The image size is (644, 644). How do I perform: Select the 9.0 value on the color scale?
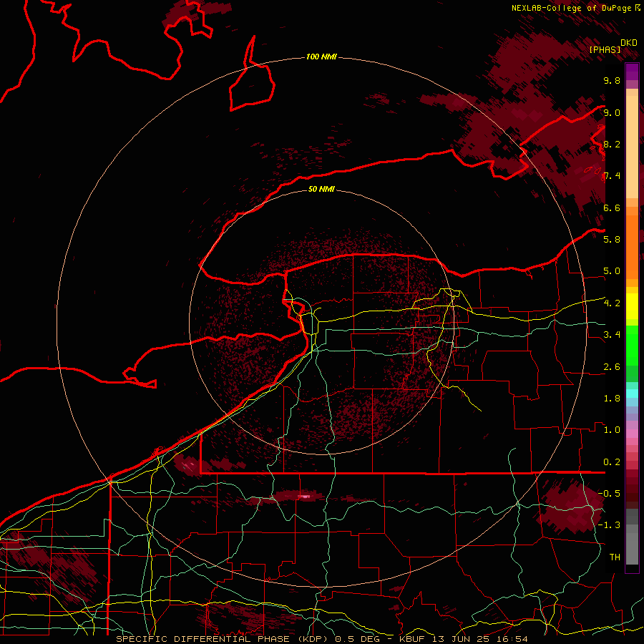(612, 112)
